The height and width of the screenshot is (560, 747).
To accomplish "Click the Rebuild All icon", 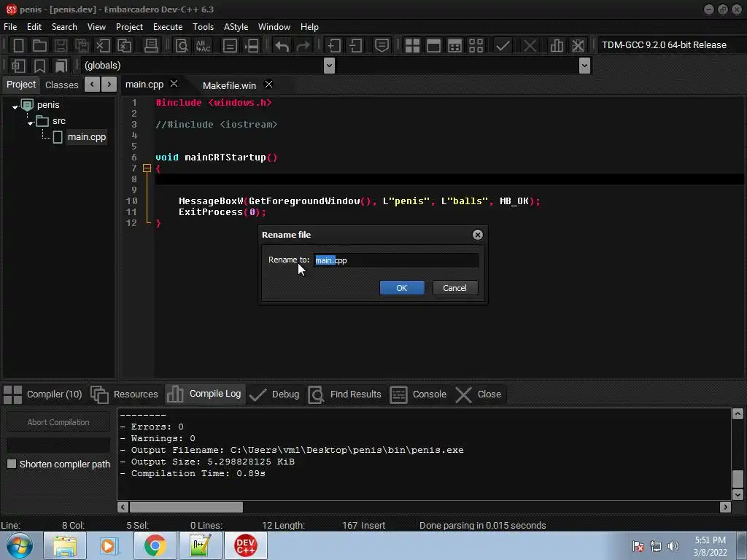I will click(476, 45).
